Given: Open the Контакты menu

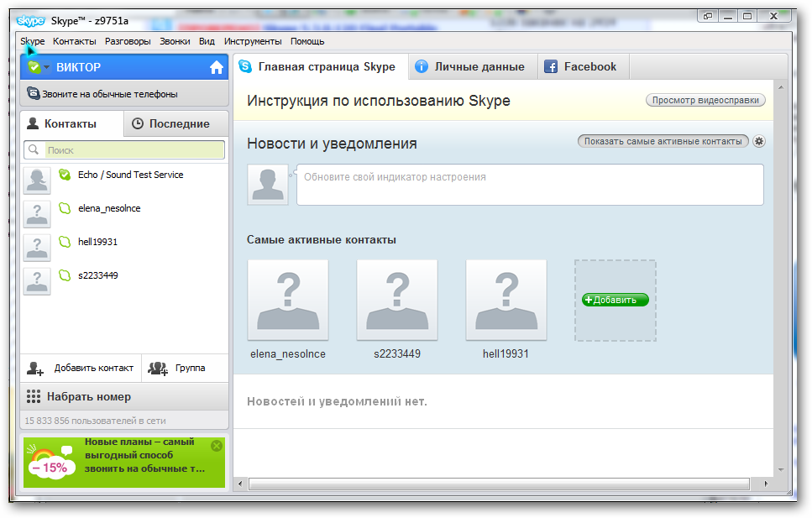Looking at the screenshot, I should pos(75,41).
